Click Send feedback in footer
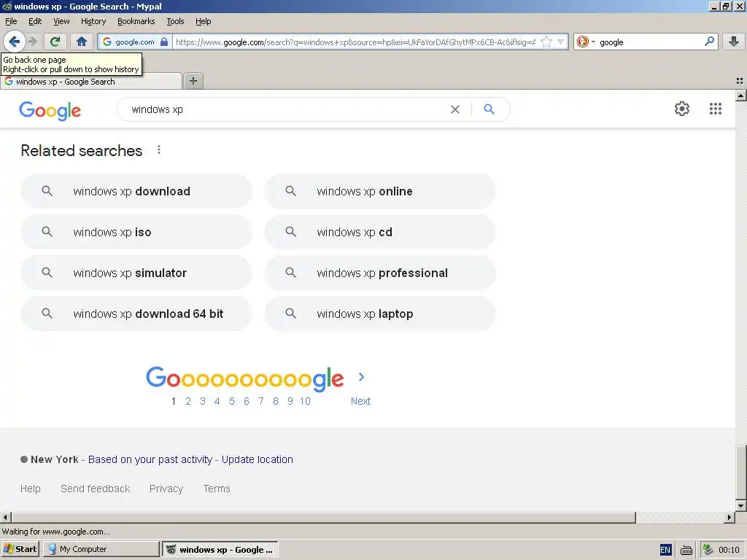Image resolution: width=747 pixels, height=560 pixels. point(96,489)
